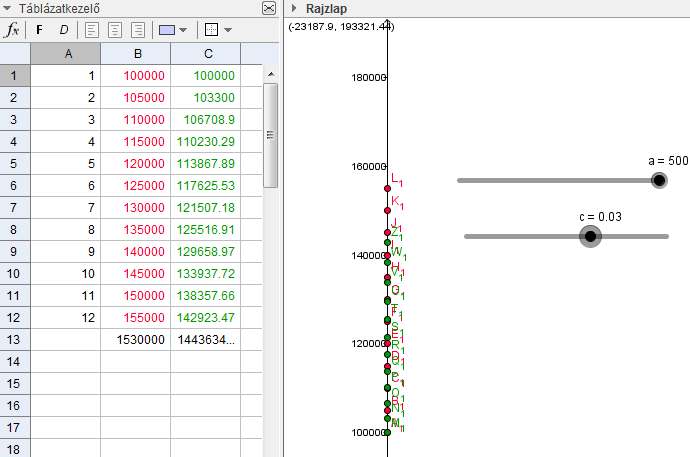Click the slider a handle

tap(658, 180)
